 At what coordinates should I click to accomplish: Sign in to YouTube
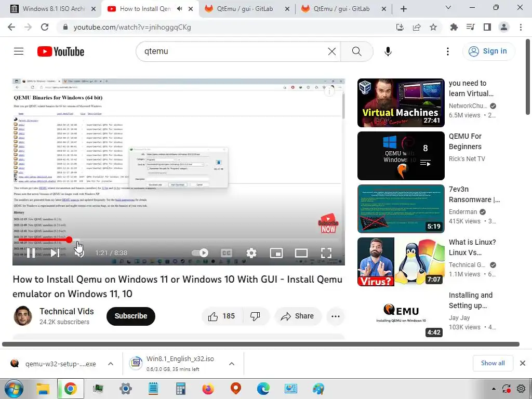click(488, 51)
